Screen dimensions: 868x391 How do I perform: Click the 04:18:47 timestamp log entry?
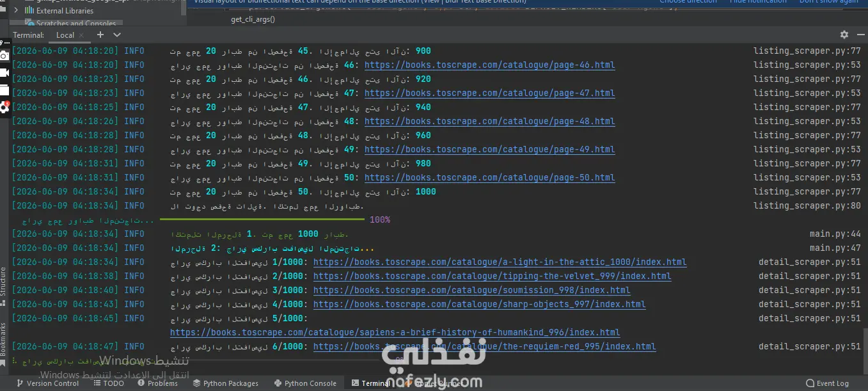(65, 346)
